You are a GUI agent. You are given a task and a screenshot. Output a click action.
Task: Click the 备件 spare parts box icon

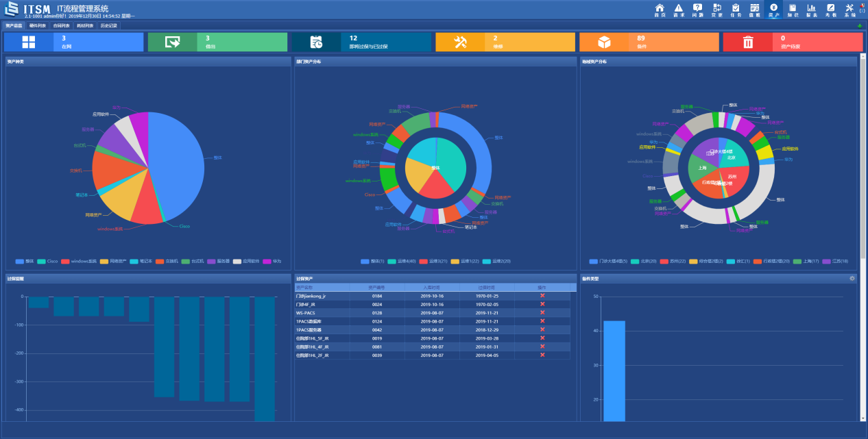tap(604, 42)
